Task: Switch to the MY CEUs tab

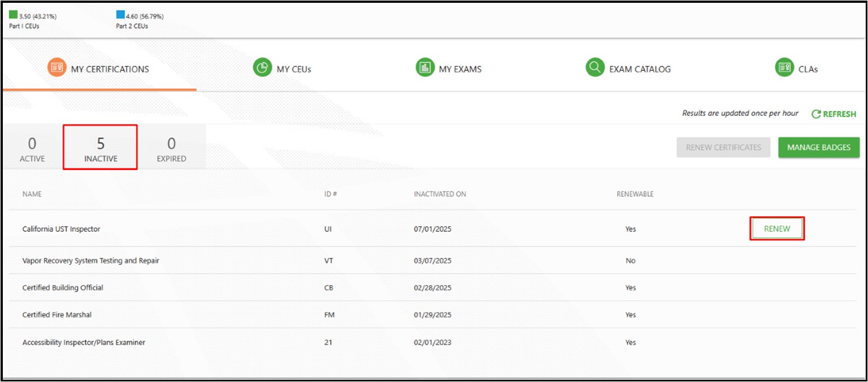Action: pos(282,69)
